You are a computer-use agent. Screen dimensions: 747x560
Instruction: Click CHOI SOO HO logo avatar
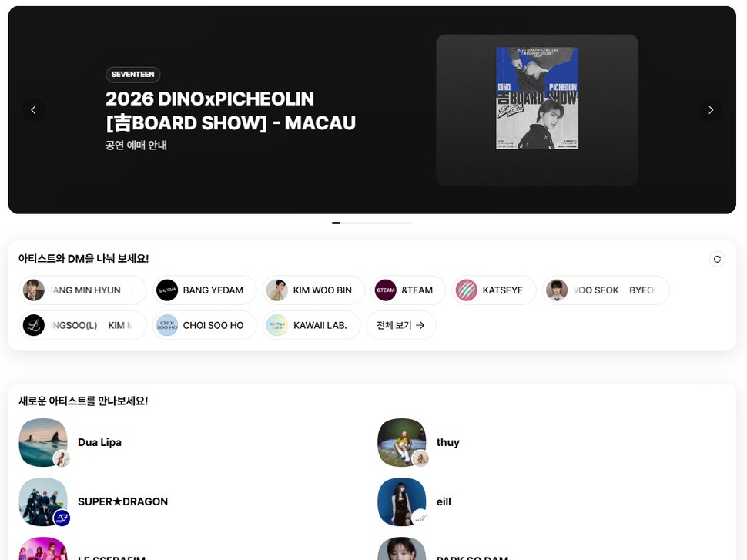coord(167,326)
